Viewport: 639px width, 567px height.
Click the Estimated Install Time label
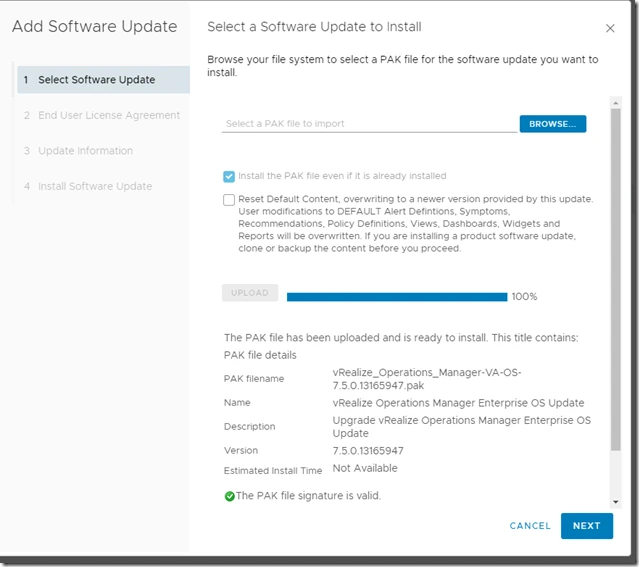[273, 471]
